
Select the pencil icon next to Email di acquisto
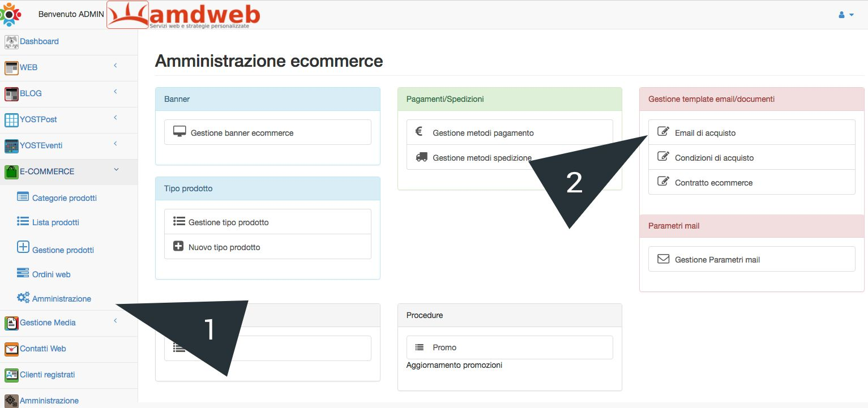click(x=662, y=132)
